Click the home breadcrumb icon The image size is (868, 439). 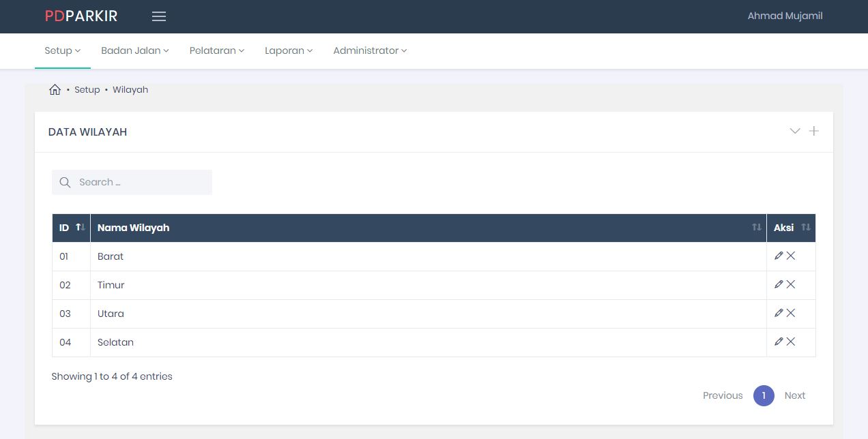click(x=55, y=89)
